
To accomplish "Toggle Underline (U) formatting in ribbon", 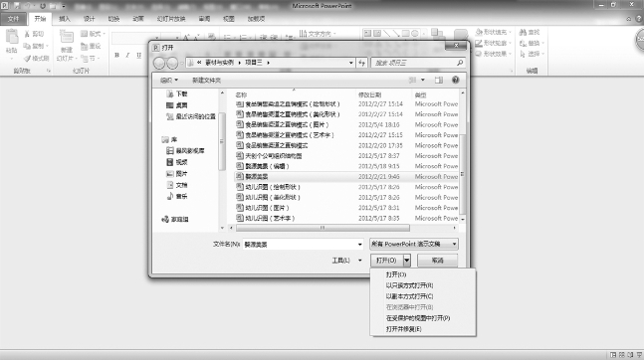I will click(138, 55).
